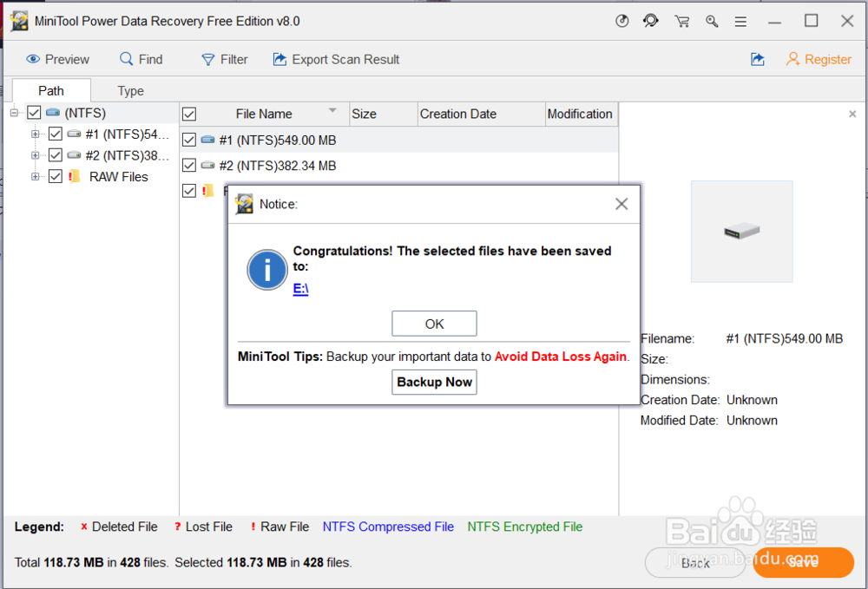This screenshot has height=589, width=868.
Task: Switch to the Path tab
Action: pos(51,91)
